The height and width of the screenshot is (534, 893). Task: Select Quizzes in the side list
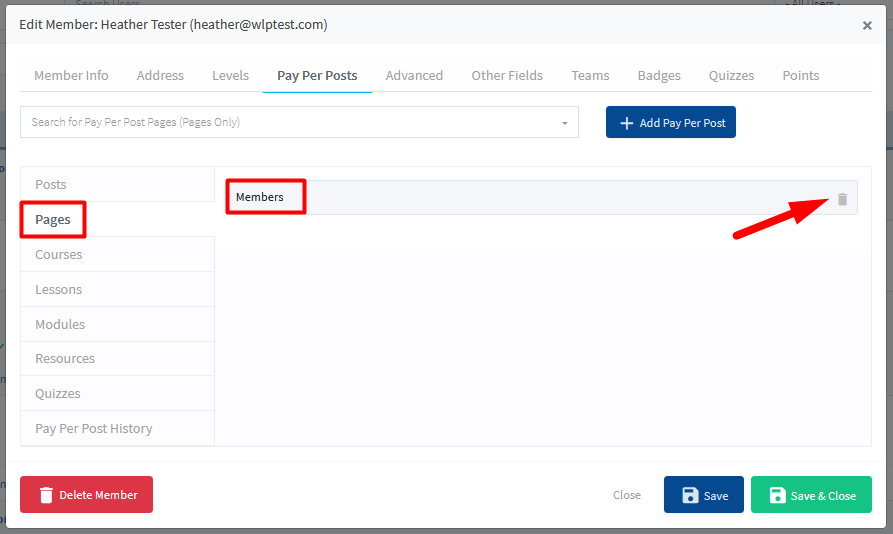coord(117,394)
